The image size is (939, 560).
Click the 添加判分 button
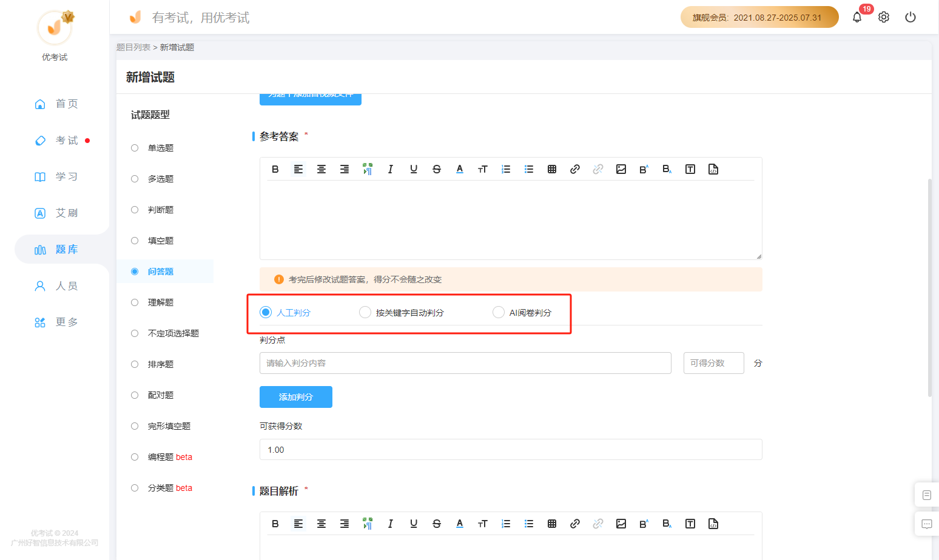pyautogui.click(x=296, y=397)
